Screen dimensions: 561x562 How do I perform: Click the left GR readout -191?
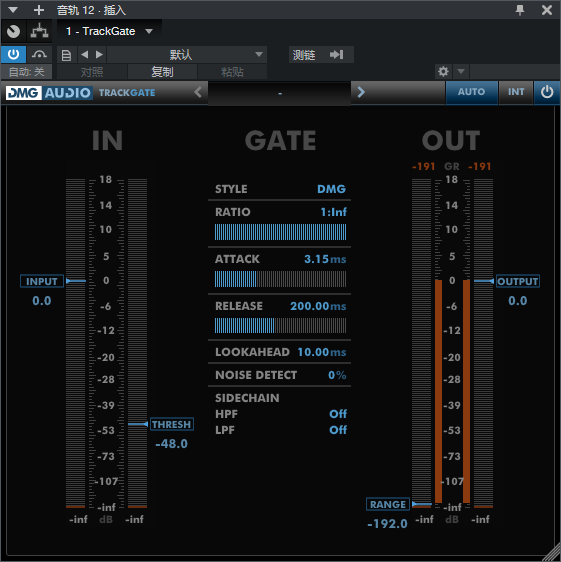pyautogui.click(x=423, y=166)
